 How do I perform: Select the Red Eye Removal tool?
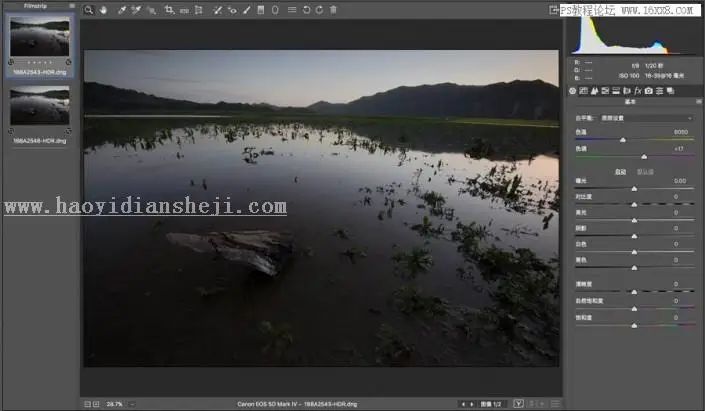tap(232, 9)
